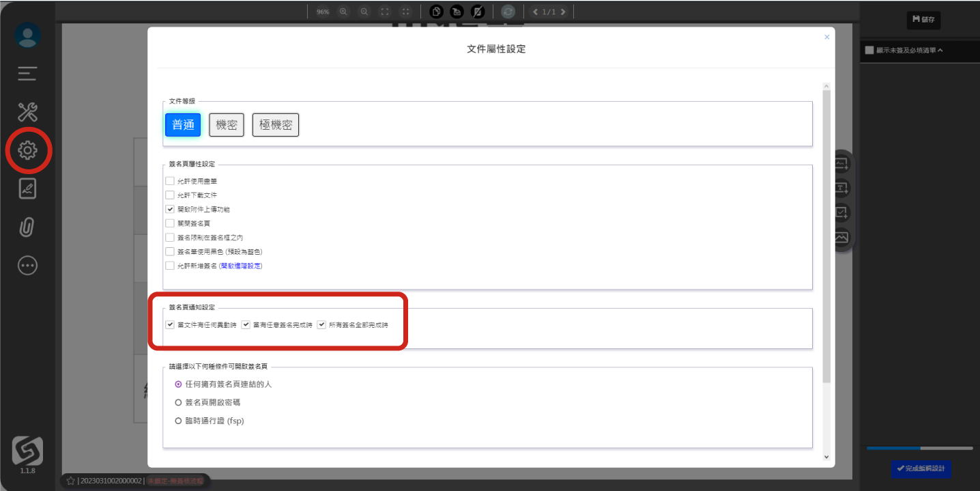
Task: Enable the 允許下載文件 checkbox
Action: pos(170,195)
